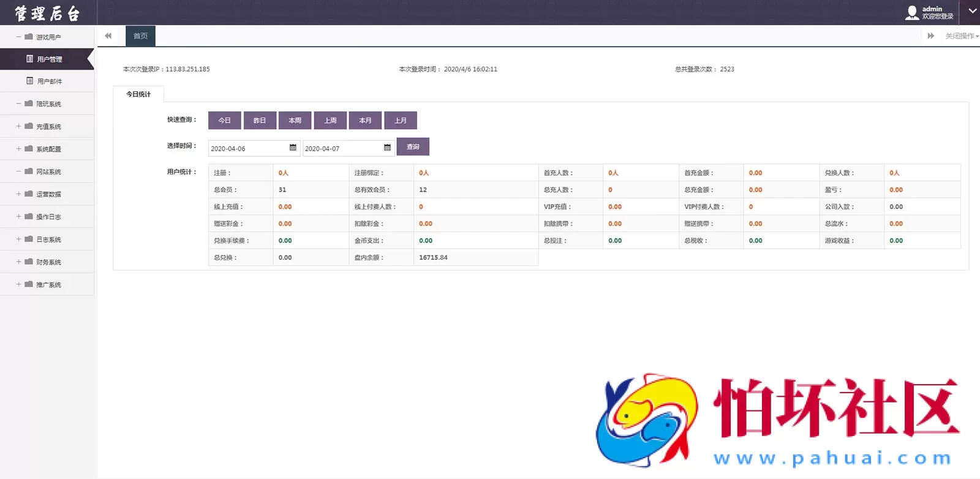Open the header chevron dropdown beside admin
This screenshot has height=479, width=980.
[973, 11]
